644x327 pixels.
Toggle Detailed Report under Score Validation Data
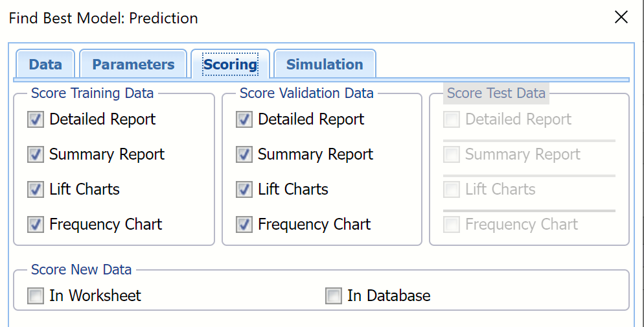click(x=244, y=120)
